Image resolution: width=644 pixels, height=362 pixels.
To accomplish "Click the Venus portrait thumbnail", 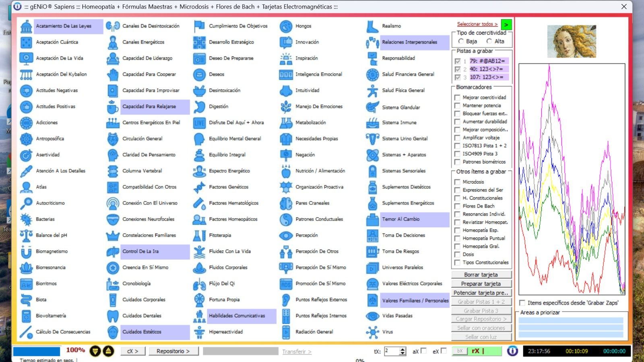I will point(572,41).
